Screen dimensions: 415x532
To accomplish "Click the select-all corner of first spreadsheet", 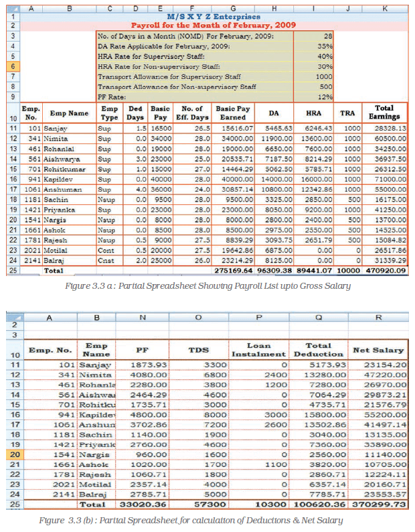I will pyautogui.click(x=13, y=9).
